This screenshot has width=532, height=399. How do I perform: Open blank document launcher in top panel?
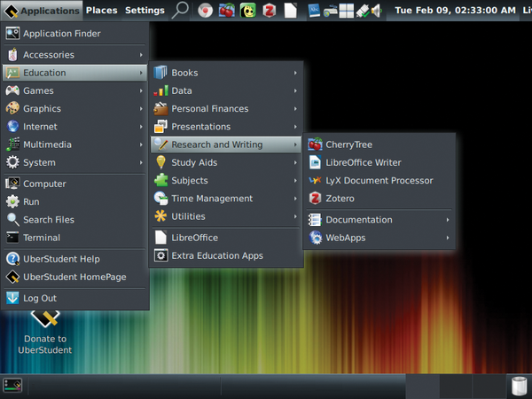(291, 11)
